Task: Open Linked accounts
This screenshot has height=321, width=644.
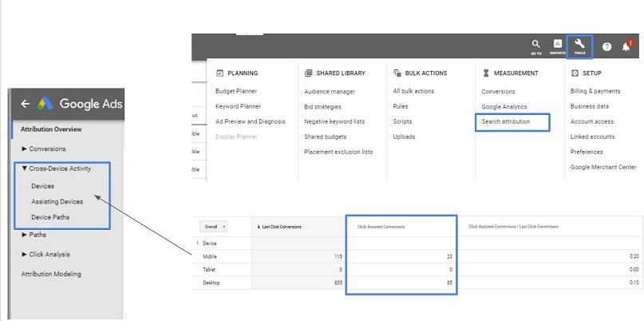Action: click(593, 137)
